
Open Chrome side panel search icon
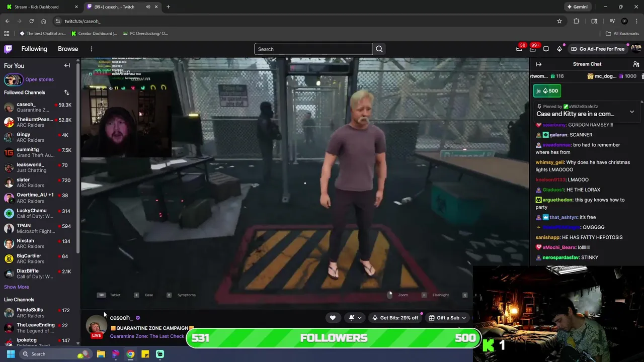(x=594, y=21)
